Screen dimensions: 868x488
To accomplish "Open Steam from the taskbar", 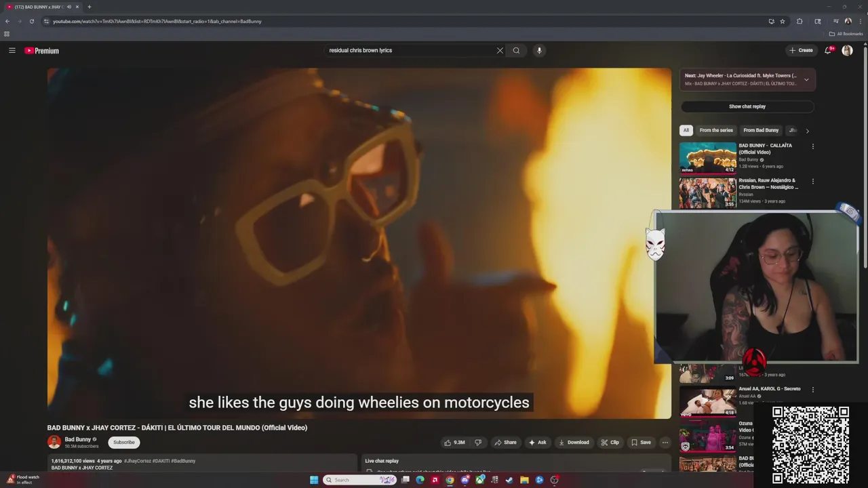I will [509, 480].
